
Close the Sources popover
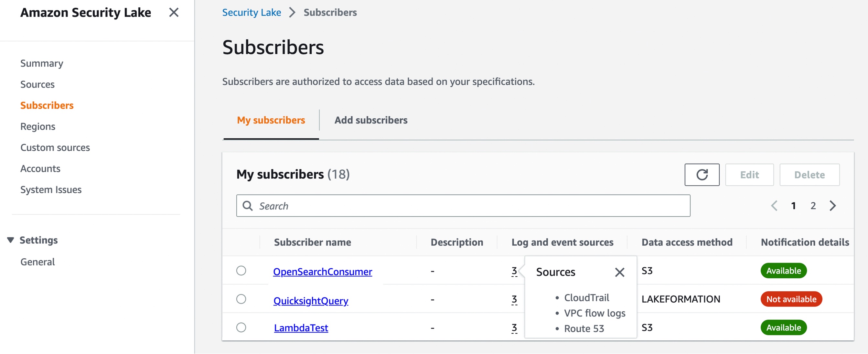pos(619,272)
